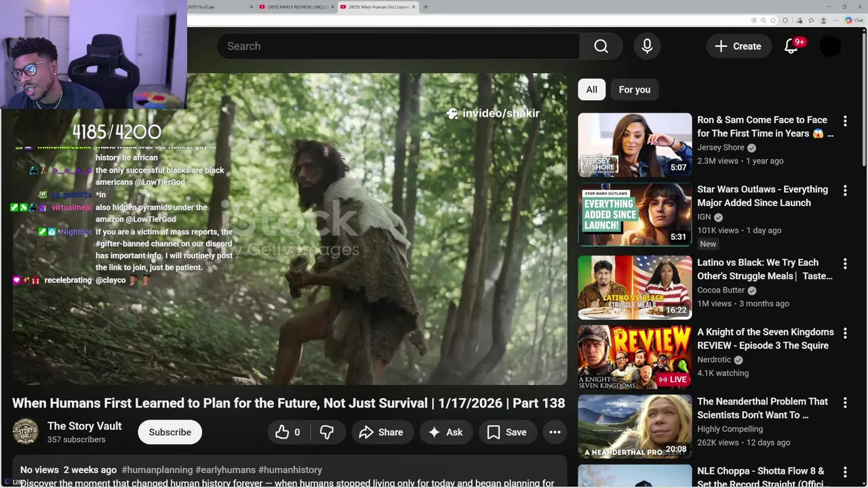
Task: Click the Ask button
Action: tap(446, 432)
